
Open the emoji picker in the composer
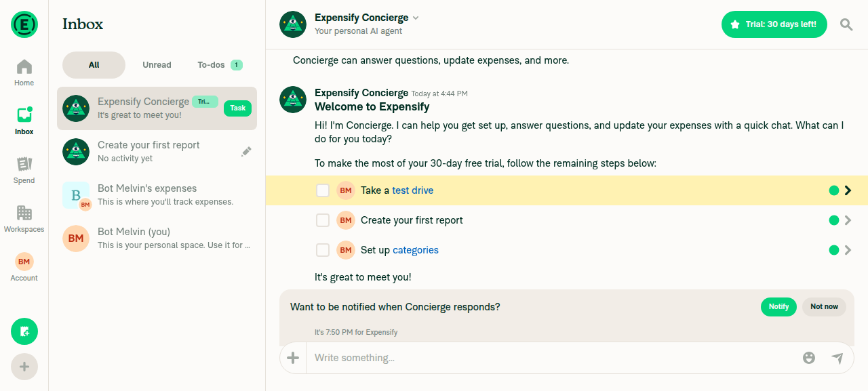coord(809,358)
